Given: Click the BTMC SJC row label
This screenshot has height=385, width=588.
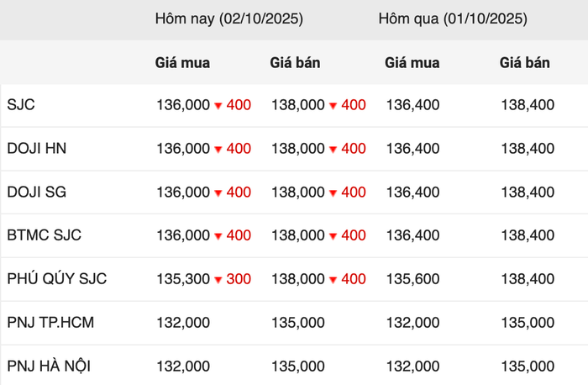Looking at the screenshot, I should [x=44, y=235].
